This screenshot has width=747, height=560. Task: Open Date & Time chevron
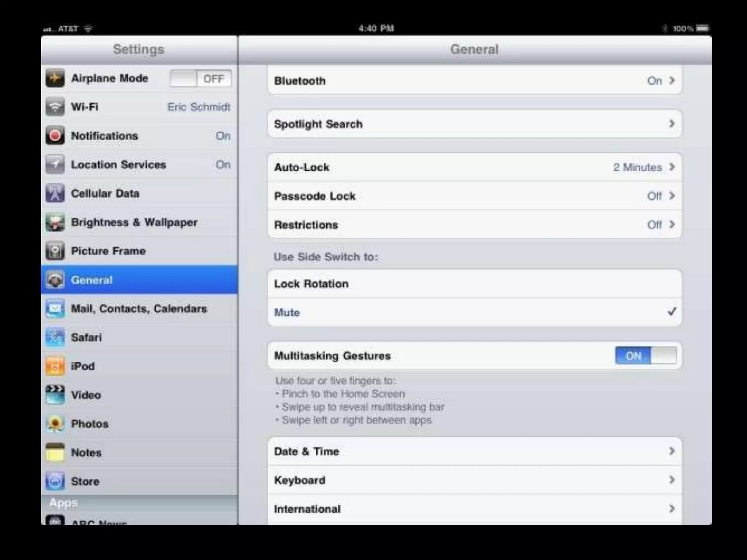point(672,451)
